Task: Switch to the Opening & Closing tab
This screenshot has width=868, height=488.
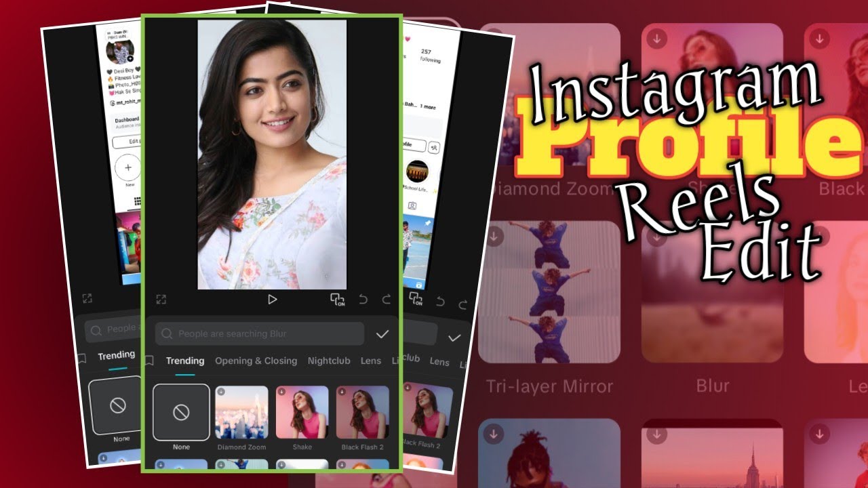Action: [x=256, y=361]
